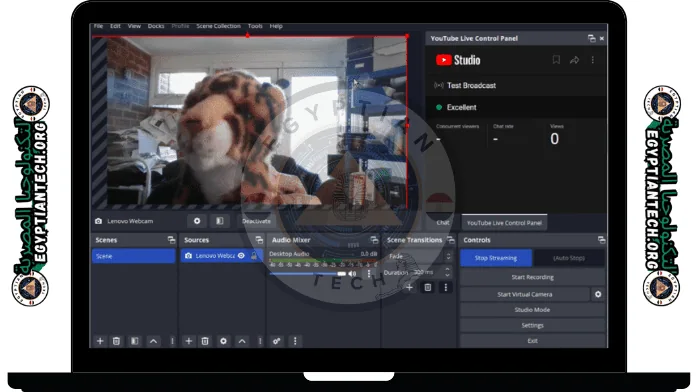Viewport: 698px width, 392px height.
Task: Toggle the lock on Lenovo Webcam source
Action: tap(254, 256)
